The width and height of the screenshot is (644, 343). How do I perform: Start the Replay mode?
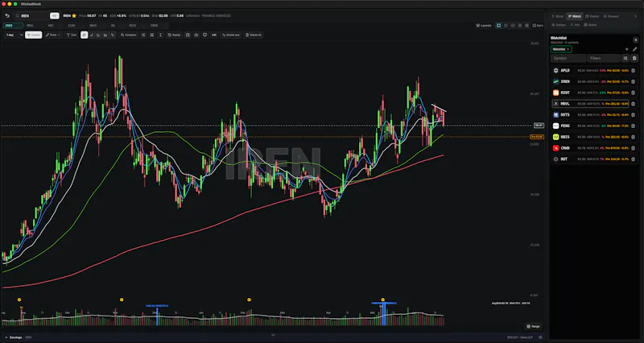pyautogui.click(x=174, y=35)
